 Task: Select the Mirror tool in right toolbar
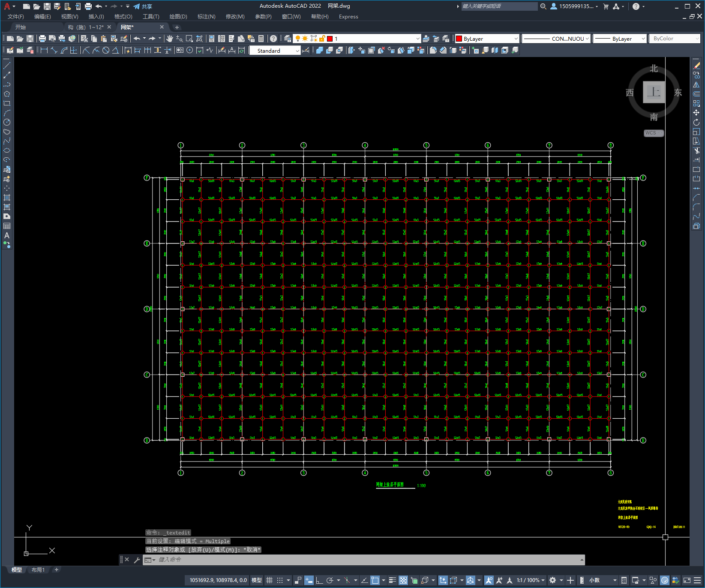pyautogui.click(x=696, y=84)
